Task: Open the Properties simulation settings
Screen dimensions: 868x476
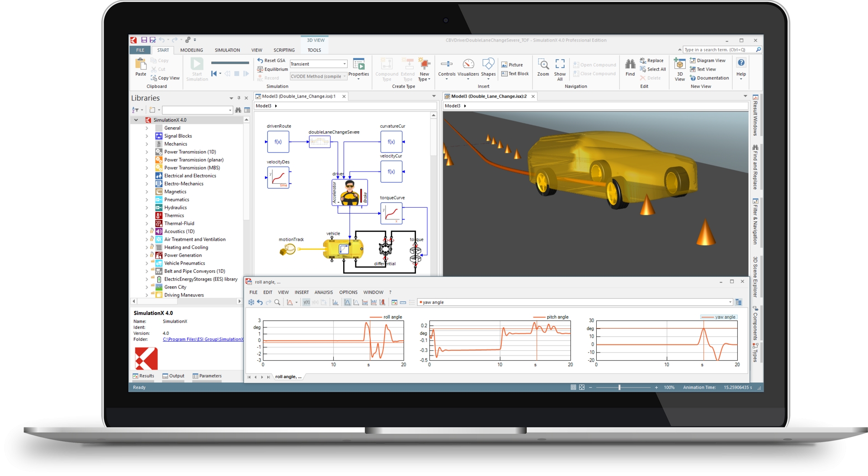Action: (359, 67)
